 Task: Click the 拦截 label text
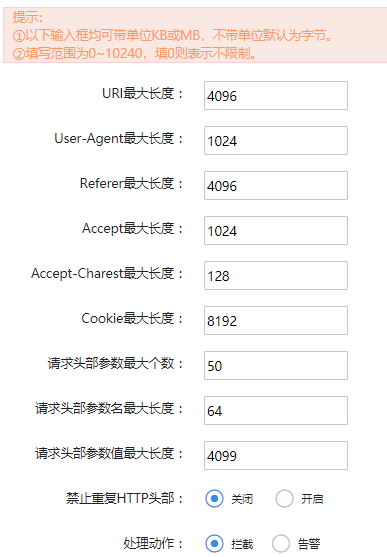point(242,544)
